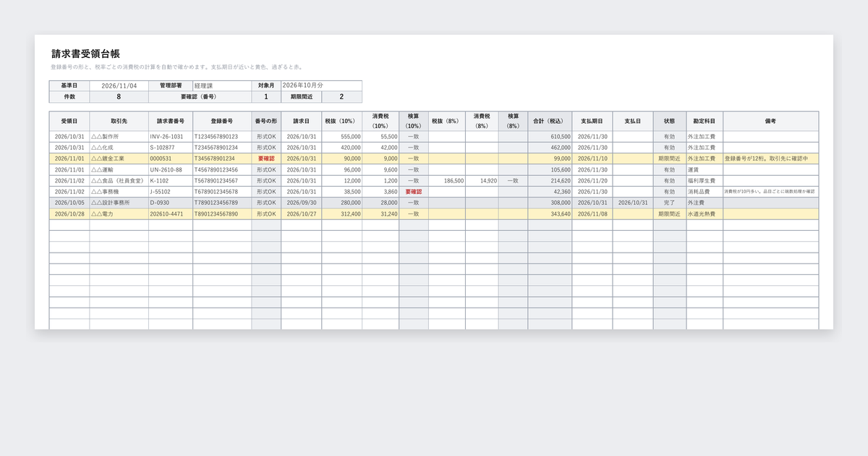Screen dimensions: 868x456
Task: Click the red 要確認 in 検算（10%） column
Action: click(x=413, y=192)
